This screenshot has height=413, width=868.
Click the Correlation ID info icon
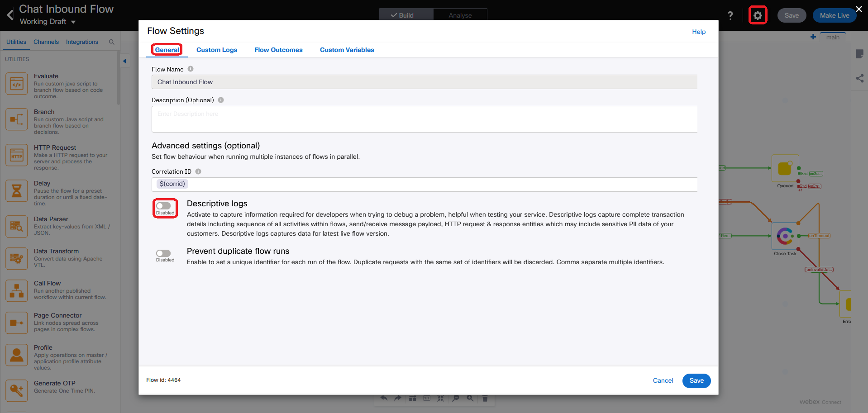point(198,171)
